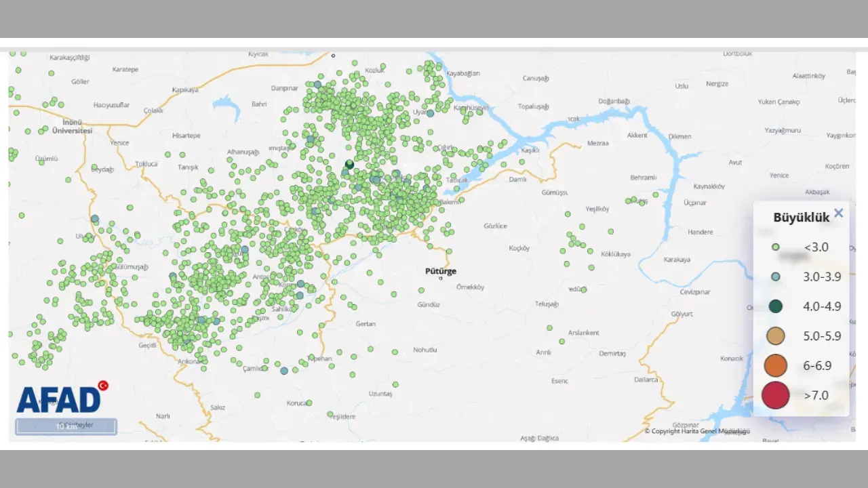Select the >7.0 red legend circle
This screenshot has height=488, width=868.
[776, 395]
